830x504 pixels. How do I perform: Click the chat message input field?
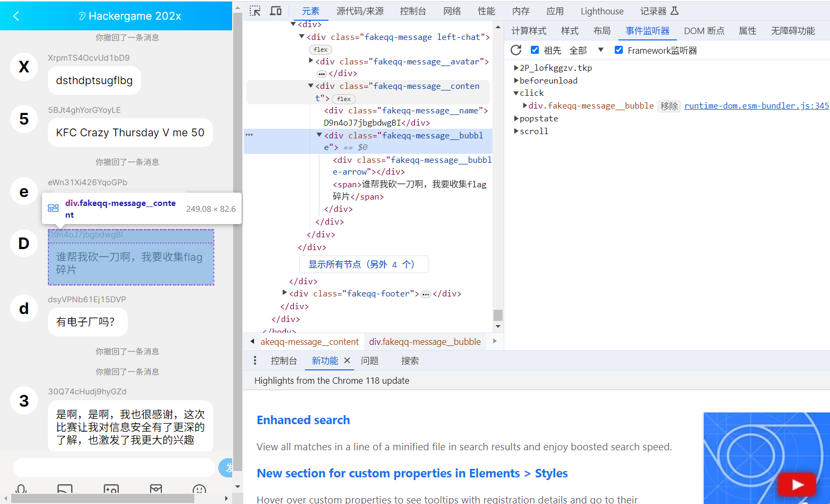pos(114,467)
